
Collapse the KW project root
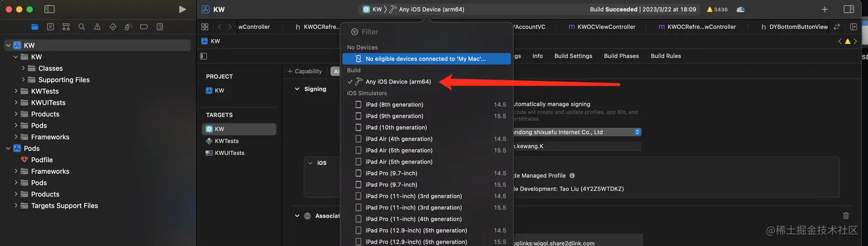[x=8, y=45]
